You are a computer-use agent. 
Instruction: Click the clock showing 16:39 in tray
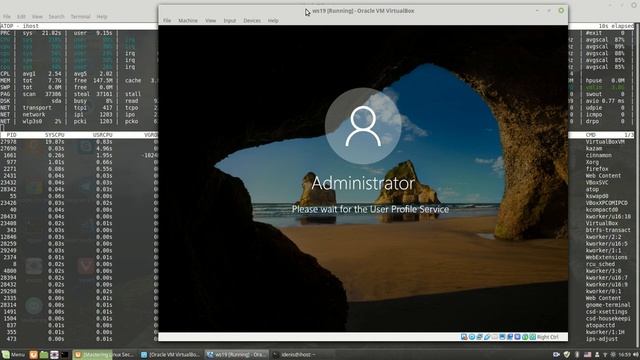click(624, 355)
